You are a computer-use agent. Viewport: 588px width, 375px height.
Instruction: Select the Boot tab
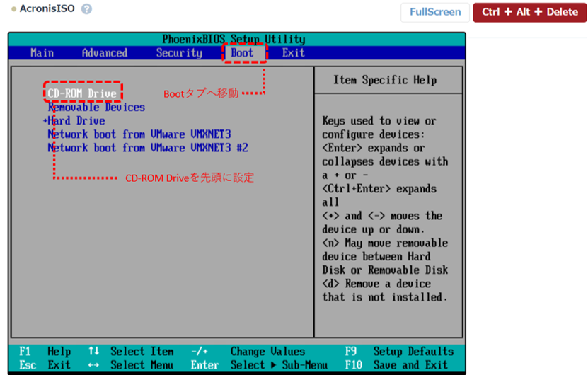[x=242, y=53]
